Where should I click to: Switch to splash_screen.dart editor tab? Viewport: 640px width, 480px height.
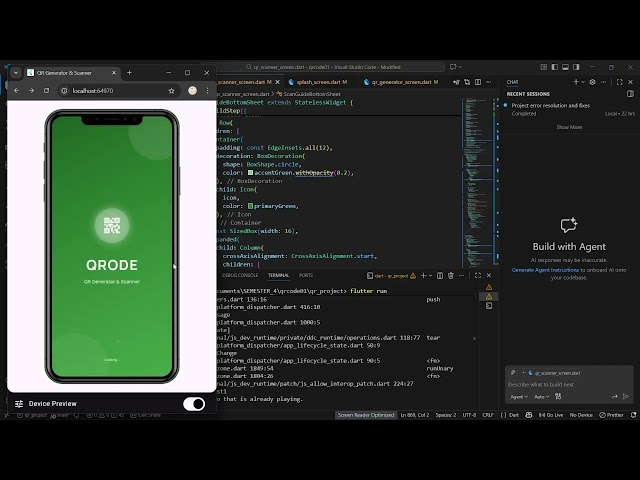pos(318,82)
